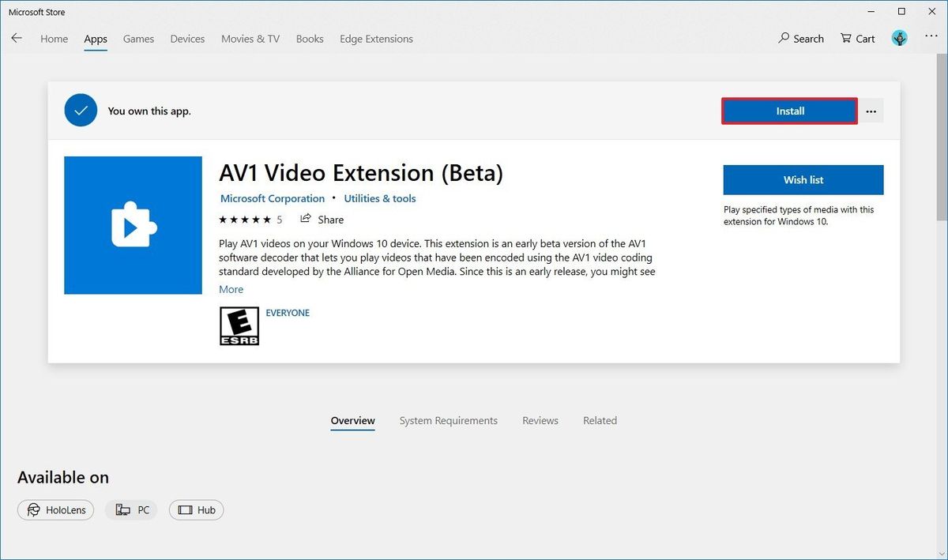Click the Install button

[x=788, y=111]
